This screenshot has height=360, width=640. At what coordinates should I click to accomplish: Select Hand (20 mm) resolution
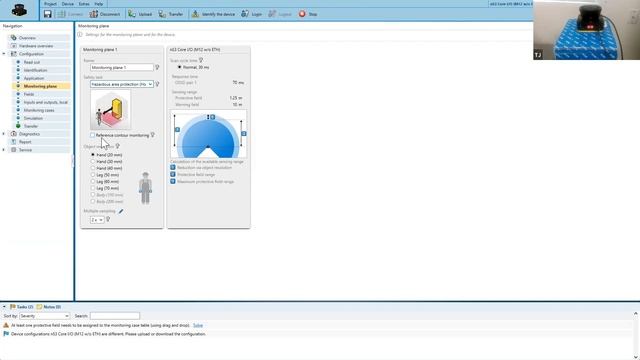coord(93,155)
